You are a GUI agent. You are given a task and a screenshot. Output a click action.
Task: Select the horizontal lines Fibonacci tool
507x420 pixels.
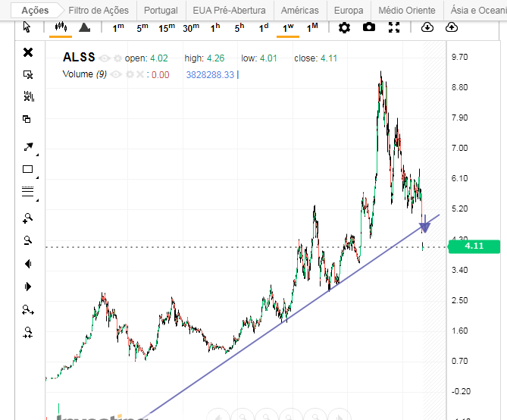coord(27,192)
